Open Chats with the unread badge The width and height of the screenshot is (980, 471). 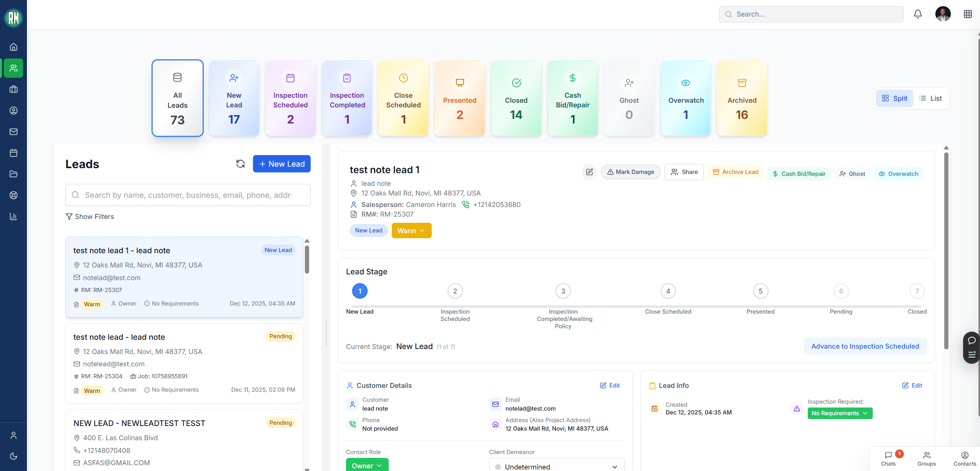tap(888, 458)
